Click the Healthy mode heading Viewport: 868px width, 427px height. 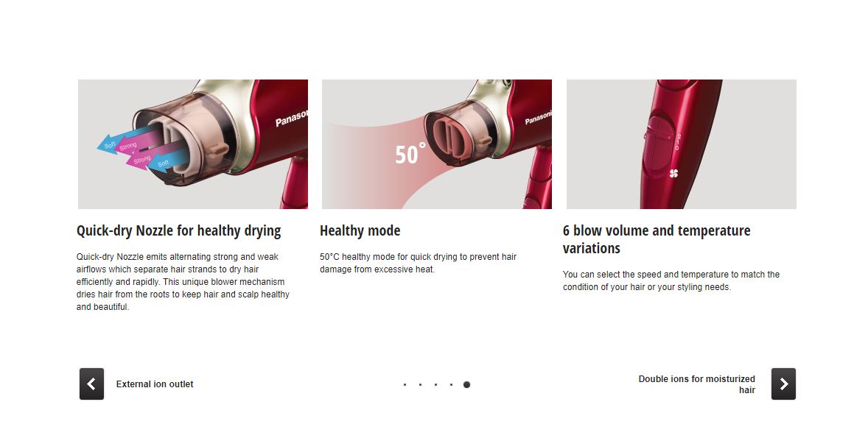(x=360, y=230)
